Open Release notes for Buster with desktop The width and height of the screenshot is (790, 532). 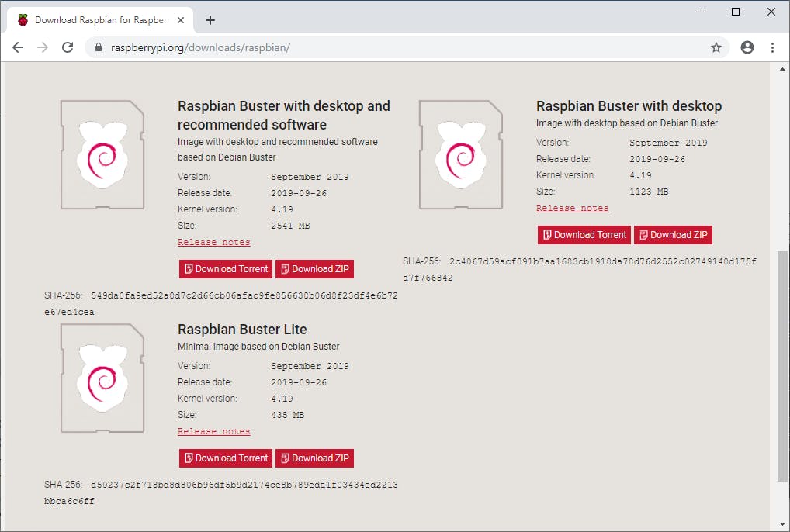coord(573,208)
